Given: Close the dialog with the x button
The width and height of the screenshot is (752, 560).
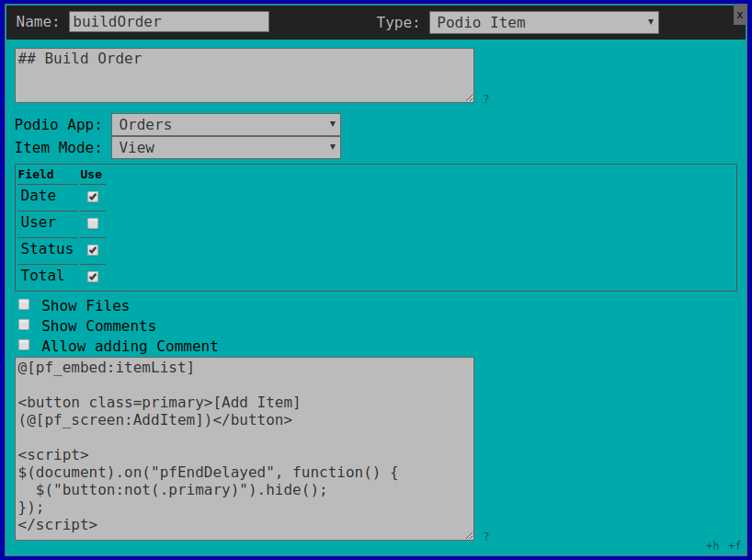Looking at the screenshot, I should click(x=740, y=15).
